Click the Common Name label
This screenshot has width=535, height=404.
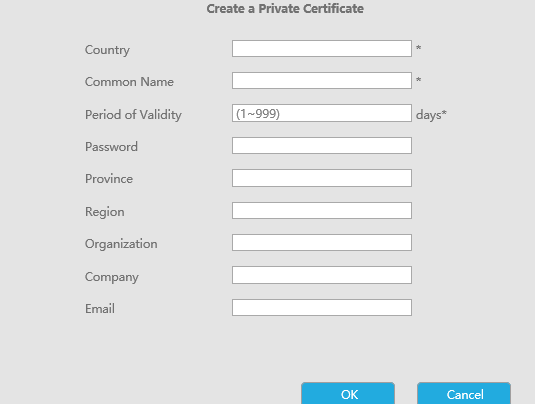129,82
